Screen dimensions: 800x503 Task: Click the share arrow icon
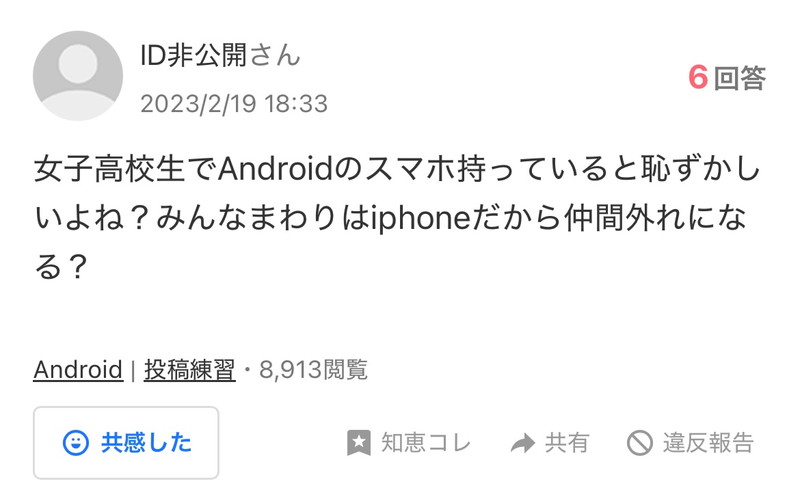523,443
